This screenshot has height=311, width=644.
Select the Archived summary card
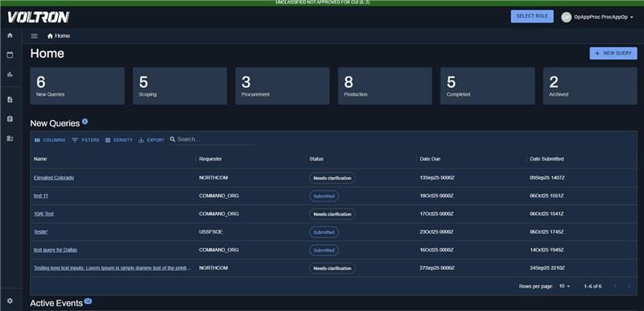(590, 86)
